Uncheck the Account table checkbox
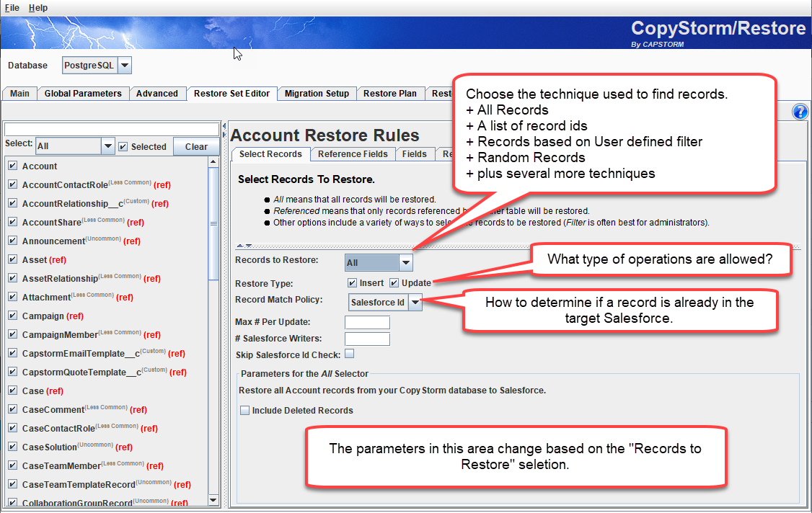812x513 pixels. [13, 166]
